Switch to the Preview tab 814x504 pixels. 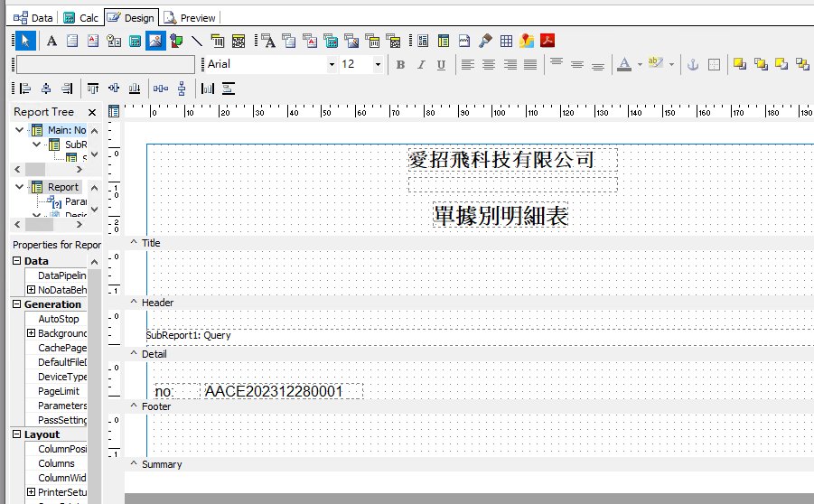click(x=190, y=17)
